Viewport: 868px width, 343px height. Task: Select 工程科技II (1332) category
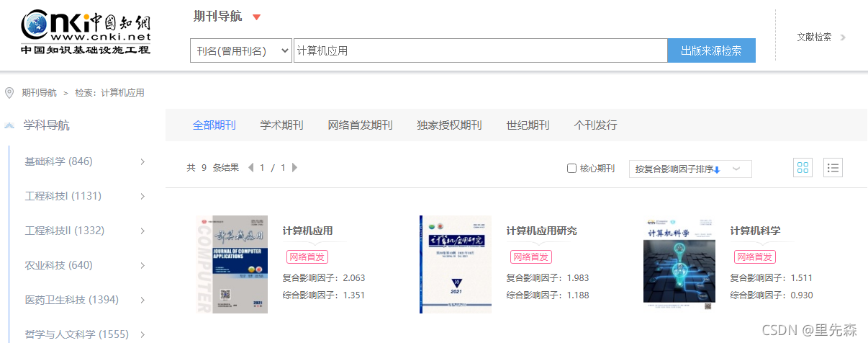[65, 231]
